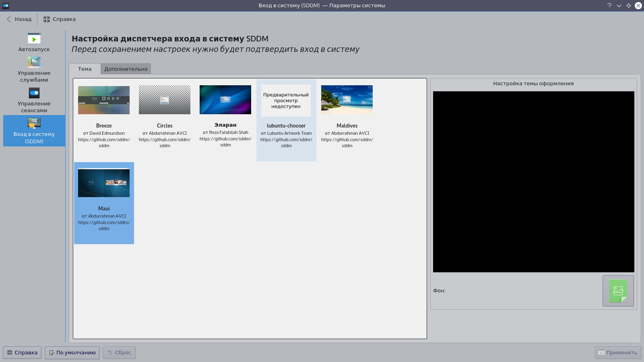Select the Maui theme thumbnail

104,183
